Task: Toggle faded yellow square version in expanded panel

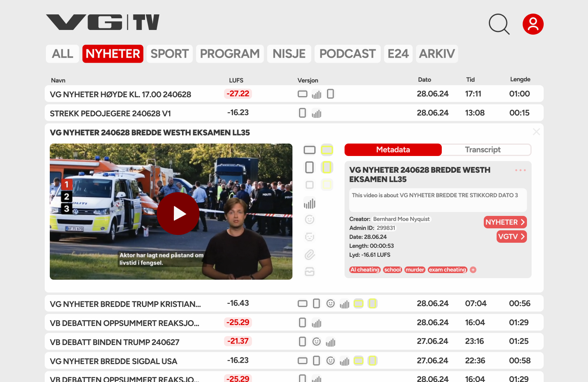Action: (327, 185)
